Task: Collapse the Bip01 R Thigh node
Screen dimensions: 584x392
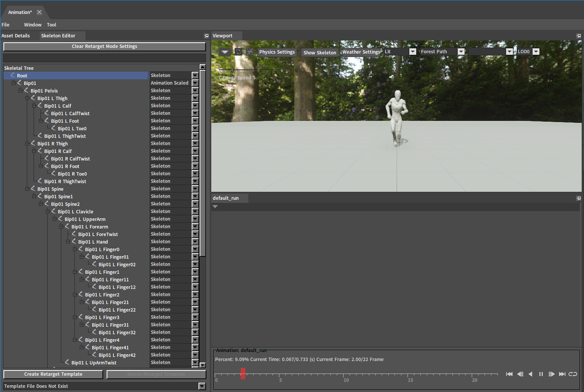Action: point(27,143)
